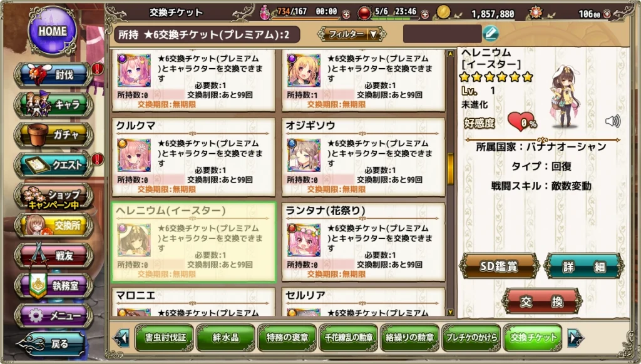641x364 pixels.
Task: Open the 特務の褒章 tab
Action: pyautogui.click(x=287, y=338)
